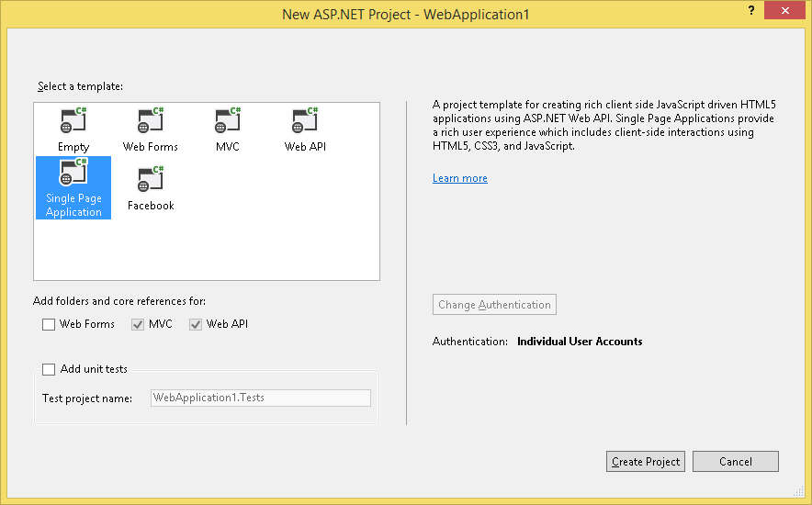Click the dialog resize grip corner
Screen dimensions: 812x505
pos(799,491)
